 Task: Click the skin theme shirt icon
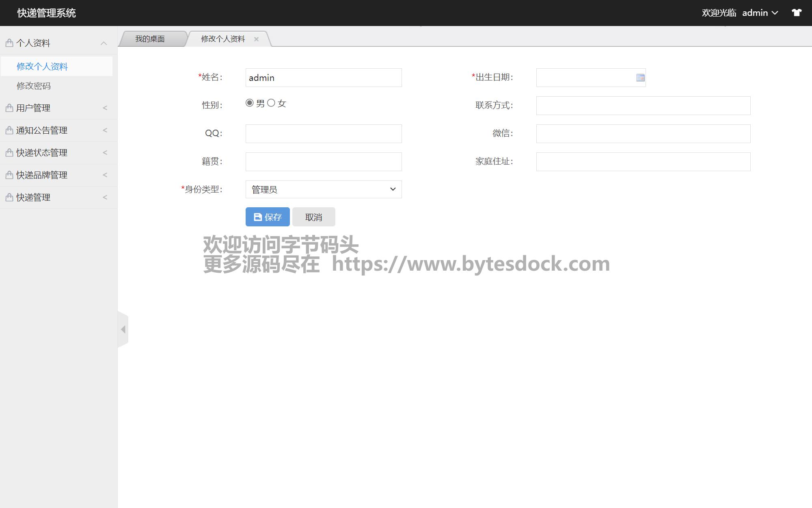click(797, 13)
